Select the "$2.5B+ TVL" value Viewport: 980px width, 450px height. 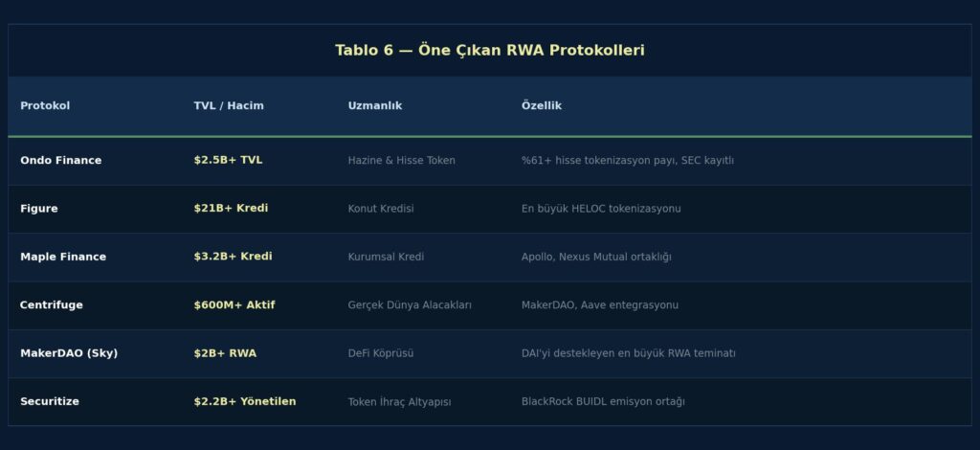(228, 161)
